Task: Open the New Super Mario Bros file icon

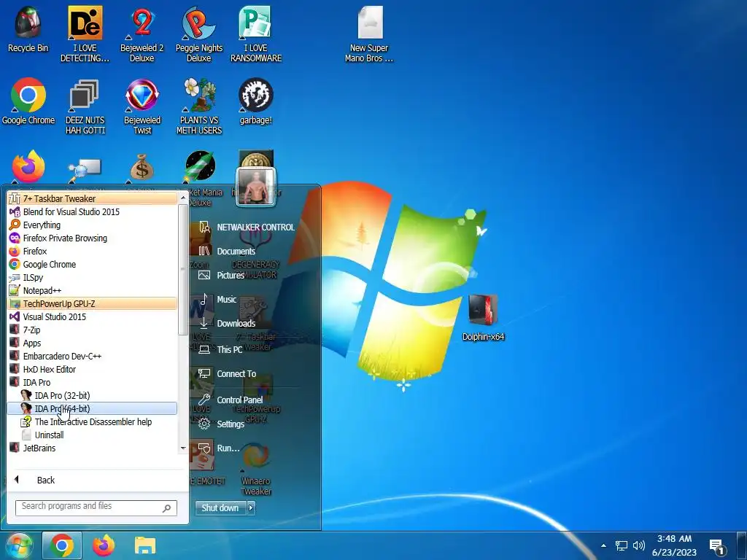Action: pos(369,34)
